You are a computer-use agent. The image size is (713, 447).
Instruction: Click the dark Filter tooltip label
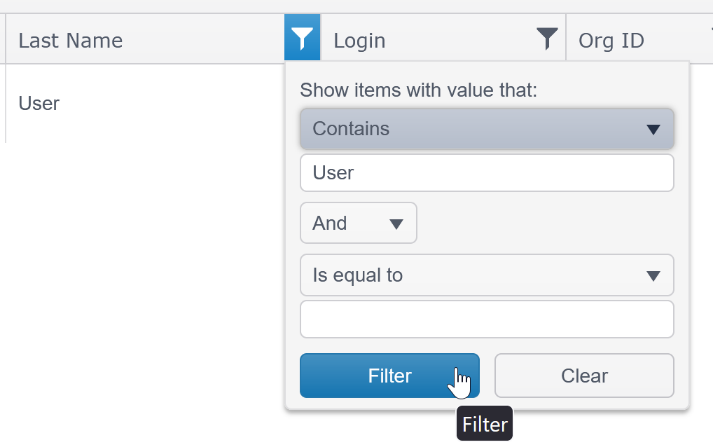click(485, 424)
